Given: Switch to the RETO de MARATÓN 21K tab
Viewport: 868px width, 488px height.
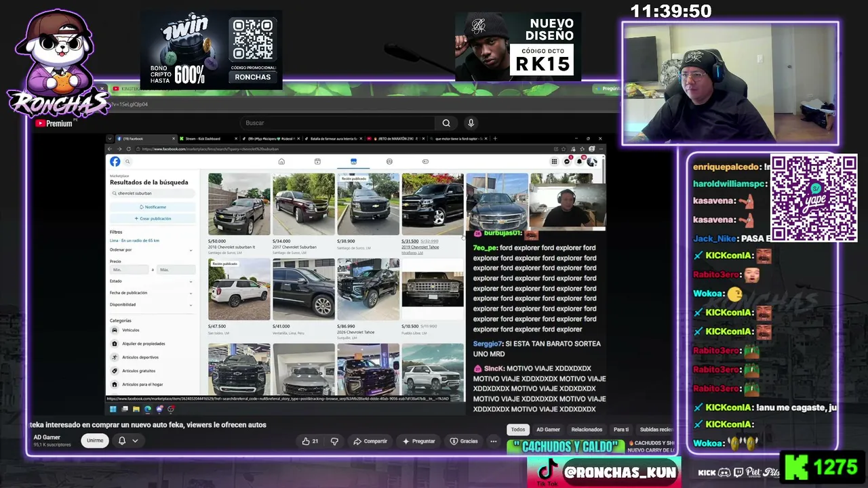Looking at the screenshot, I should pos(397,138).
